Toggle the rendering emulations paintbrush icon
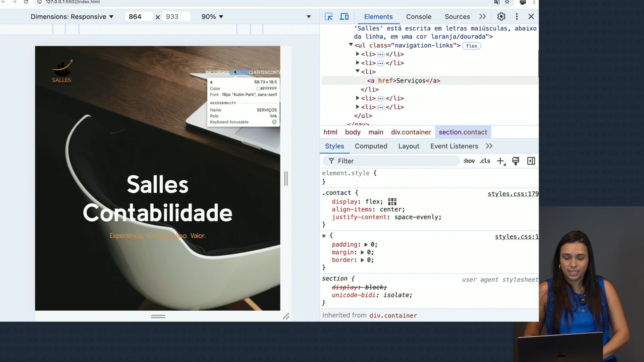The image size is (644, 362). (x=516, y=161)
